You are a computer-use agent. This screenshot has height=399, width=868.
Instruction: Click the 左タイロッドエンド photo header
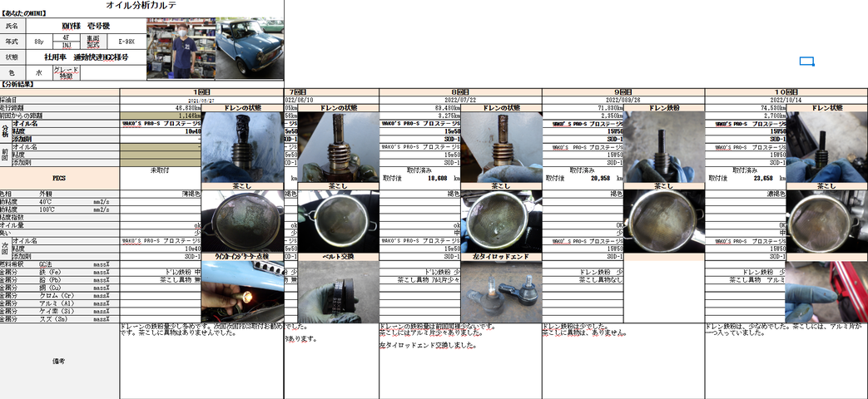(x=501, y=257)
